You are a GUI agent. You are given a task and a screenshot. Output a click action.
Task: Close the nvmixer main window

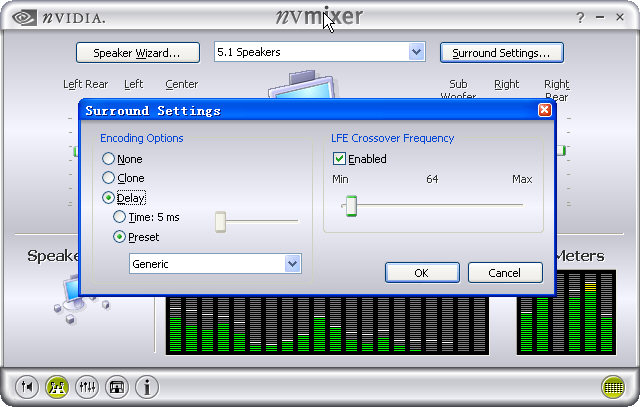[620, 17]
